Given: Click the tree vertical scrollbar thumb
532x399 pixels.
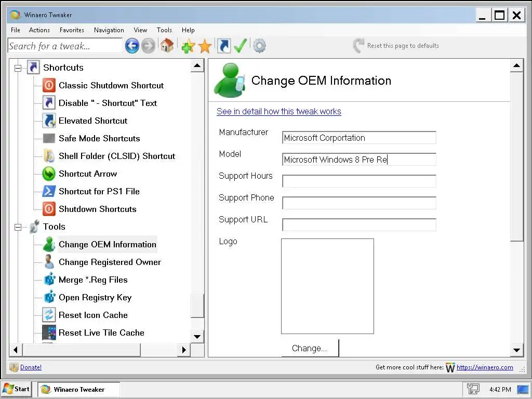Looking at the screenshot, I should pyautogui.click(x=197, y=305).
